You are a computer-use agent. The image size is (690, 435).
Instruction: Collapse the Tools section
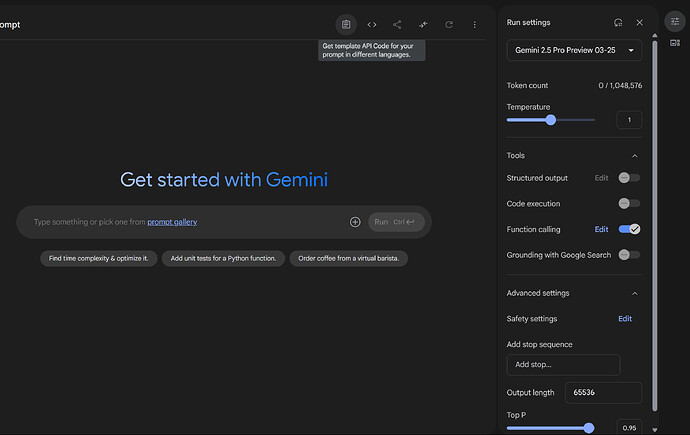(635, 156)
